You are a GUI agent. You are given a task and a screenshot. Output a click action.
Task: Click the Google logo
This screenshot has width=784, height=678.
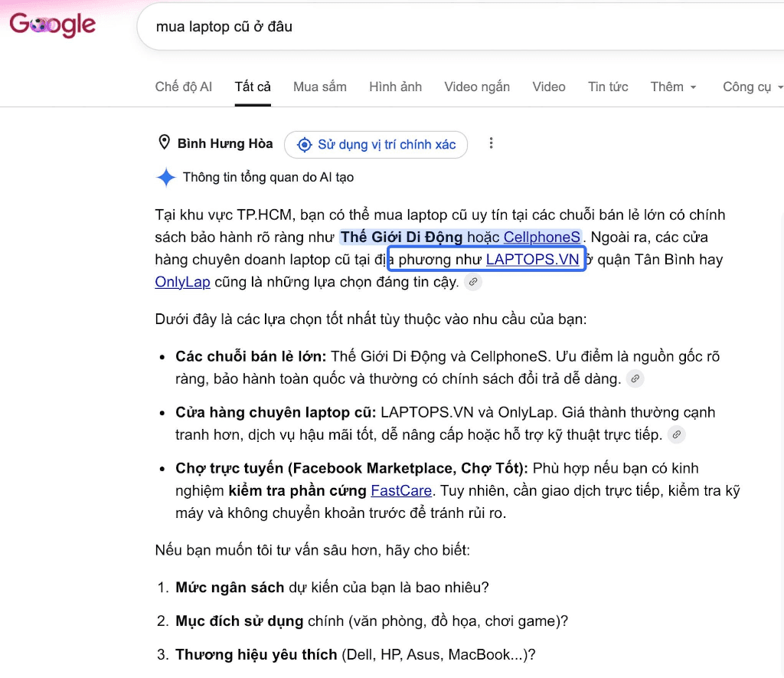tap(53, 24)
